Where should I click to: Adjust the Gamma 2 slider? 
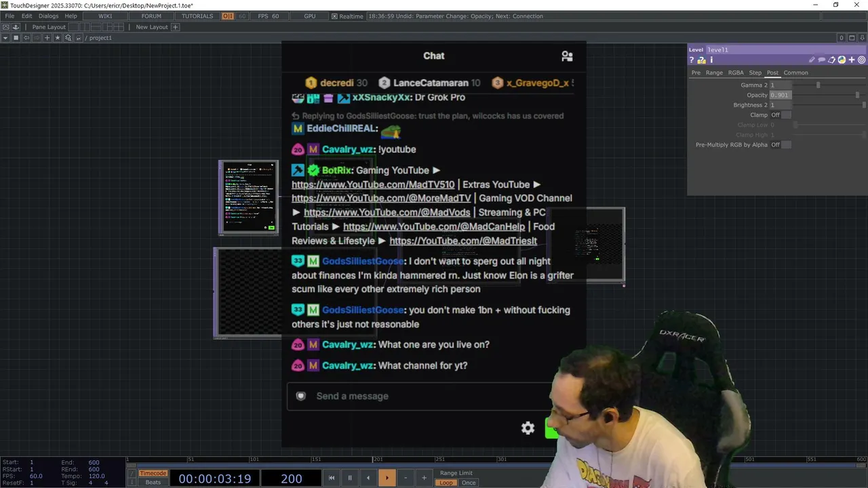(x=818, y=85)
